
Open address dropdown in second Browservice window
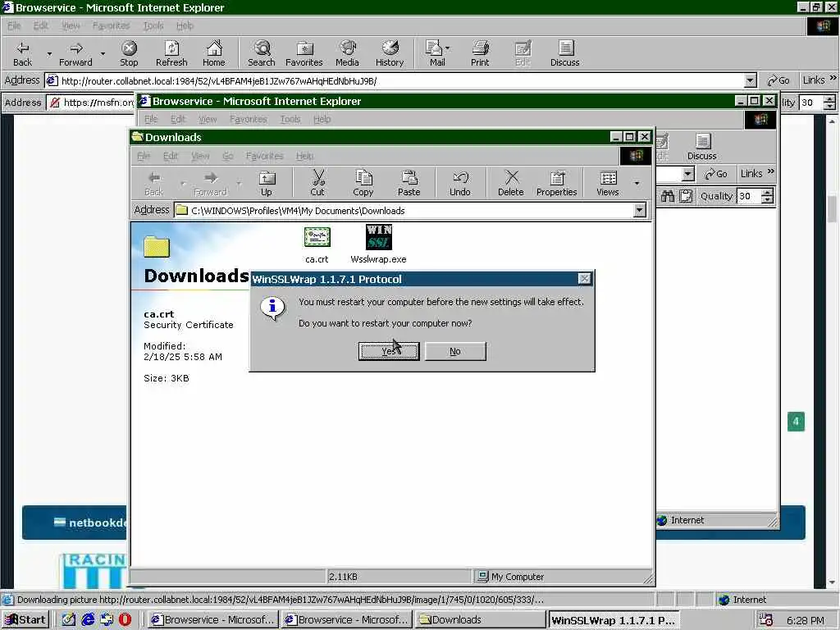(x=688, y=174)
